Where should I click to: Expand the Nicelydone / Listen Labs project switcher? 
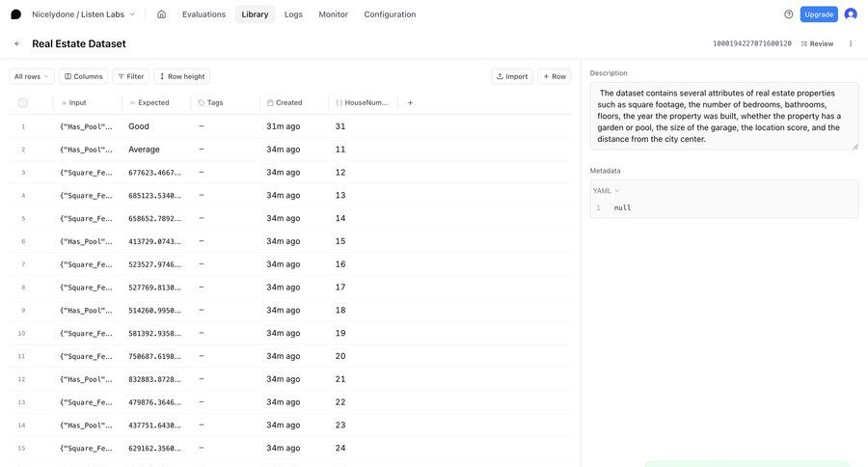(x=83, y=14)
